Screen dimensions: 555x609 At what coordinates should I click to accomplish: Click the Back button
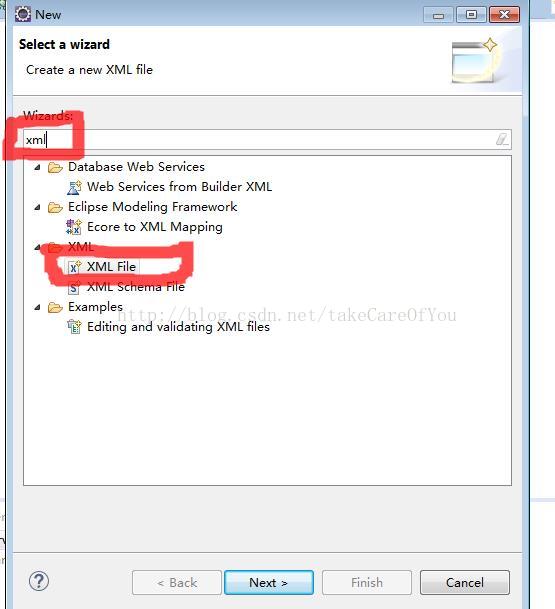click(177, 582)
